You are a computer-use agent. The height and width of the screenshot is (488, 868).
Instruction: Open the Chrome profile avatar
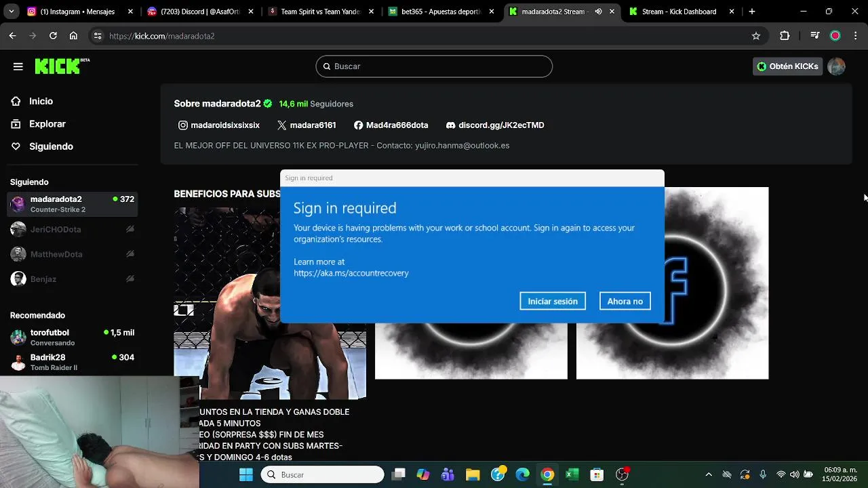pyautogui.click(x=835, y=36)
